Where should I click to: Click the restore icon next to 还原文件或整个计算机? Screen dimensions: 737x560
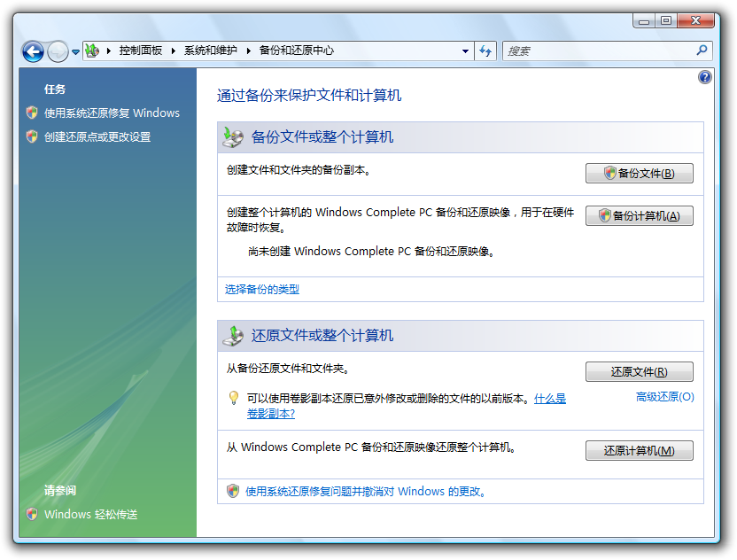pyautogui.click(x=233, y=335)
